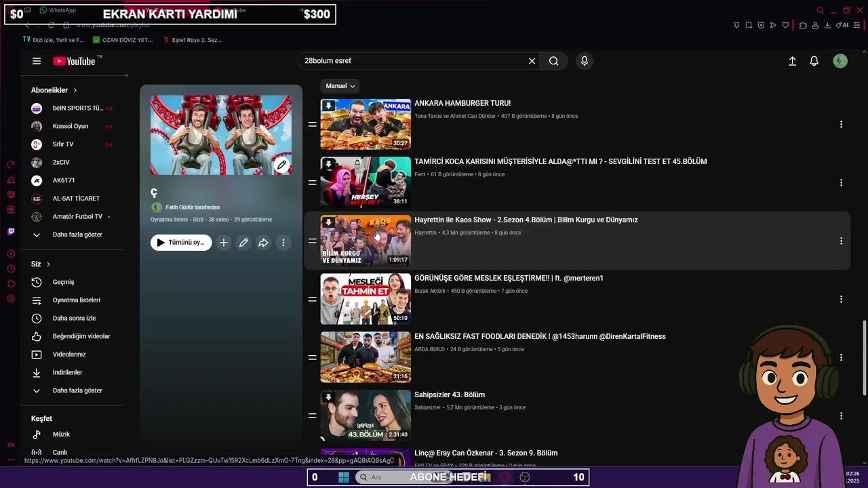
Task: Open Müzik under Keşfet
Action: tap(73, 434)
